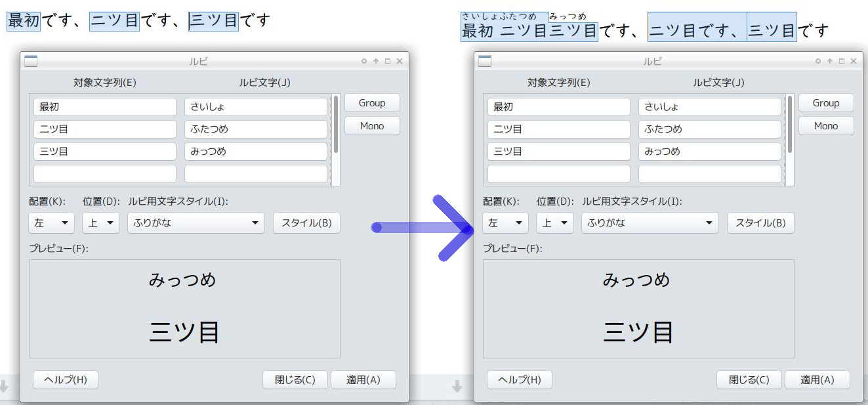Click the ruby list scrollbar in left dialog
The height and width of the screenshot is (405, 868).
click(x=336, y=125)
